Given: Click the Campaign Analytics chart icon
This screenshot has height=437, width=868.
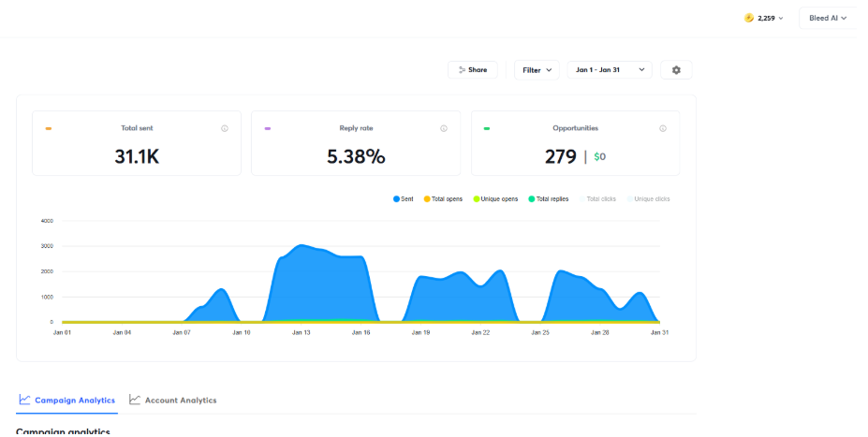Looking at the screenshot, I should point(24,400).
